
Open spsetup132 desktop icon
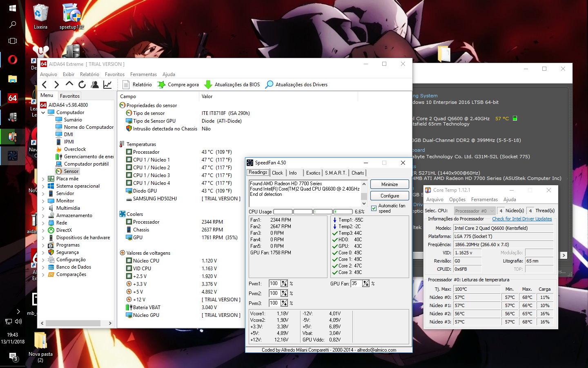(72, 17)
